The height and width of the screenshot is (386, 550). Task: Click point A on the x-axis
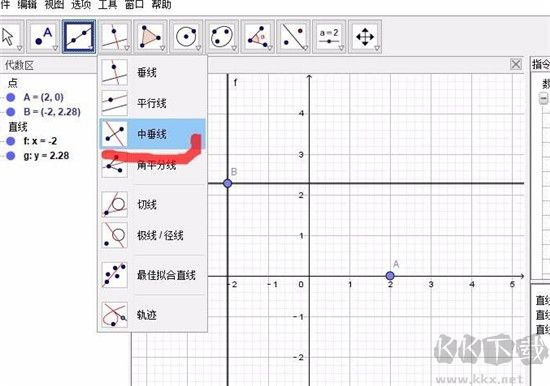click(x=390, y=276)
